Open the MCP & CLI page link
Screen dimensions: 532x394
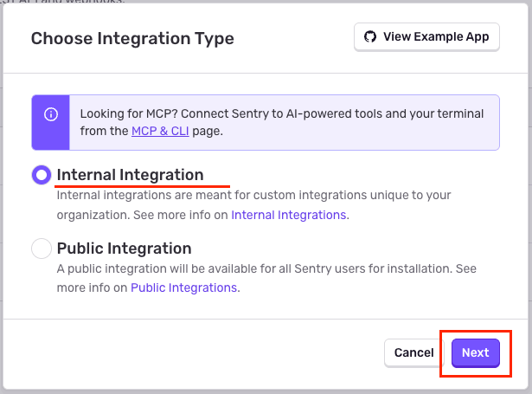click(x=160, y=131)
